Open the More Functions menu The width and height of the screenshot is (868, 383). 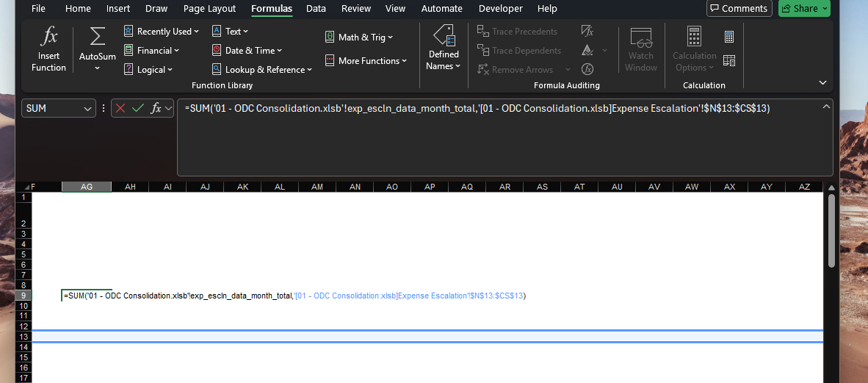tap(366, 60)
